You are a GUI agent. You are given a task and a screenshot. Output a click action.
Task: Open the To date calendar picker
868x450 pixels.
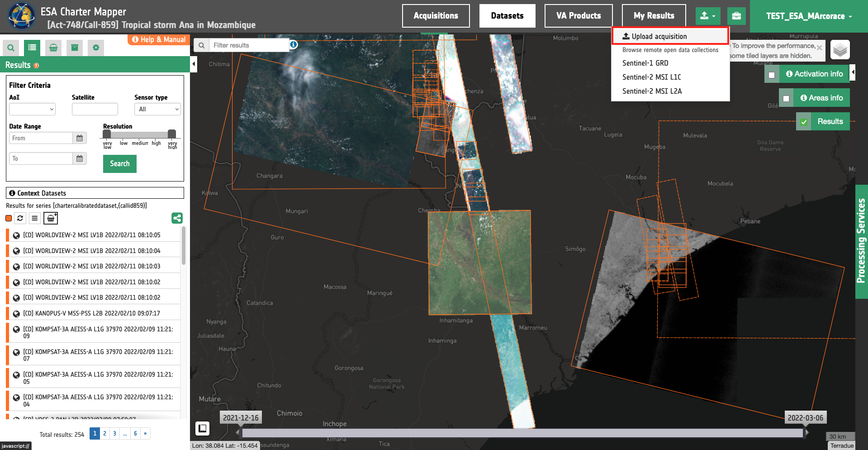point(80,158)
